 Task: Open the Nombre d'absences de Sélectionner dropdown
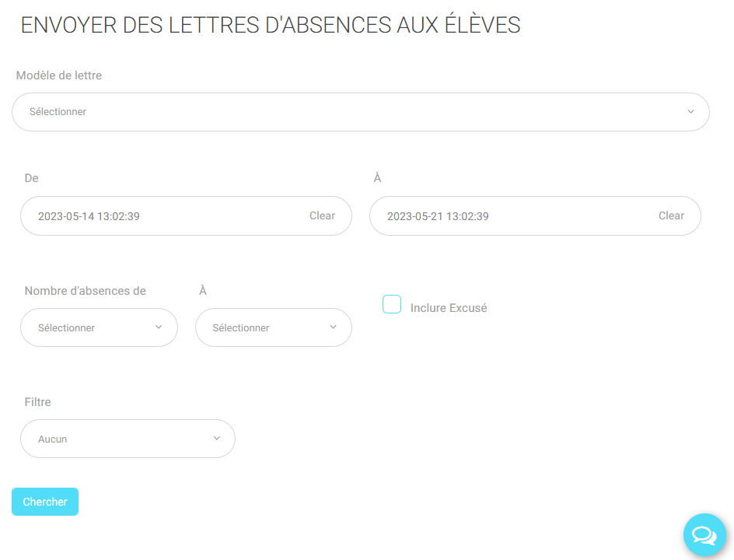click(x=100, y=327)
